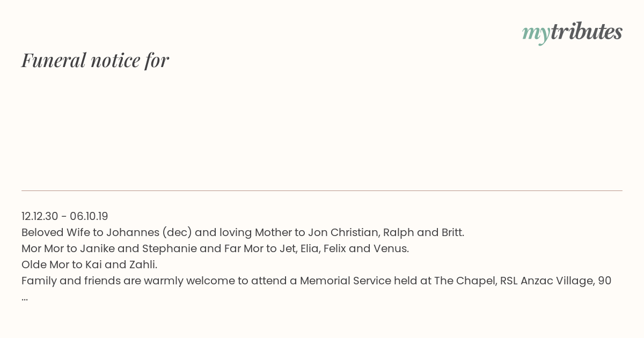Click 'RSL Anzac Village' in the notice
Screen dimensions: 644x338
pos(546,281)
